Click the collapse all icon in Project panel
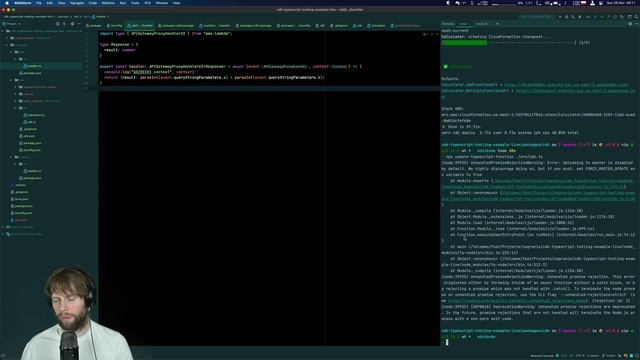 tap(64, 24)
